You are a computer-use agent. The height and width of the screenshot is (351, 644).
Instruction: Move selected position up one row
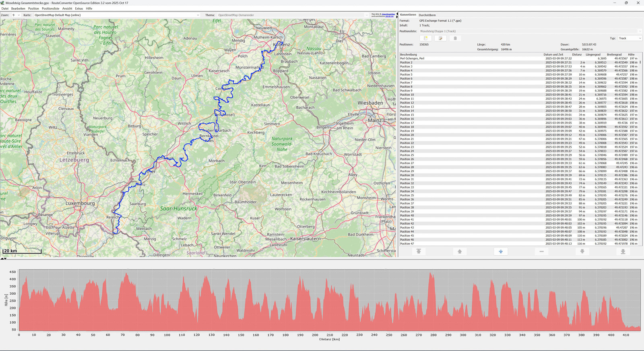(460, 252)
